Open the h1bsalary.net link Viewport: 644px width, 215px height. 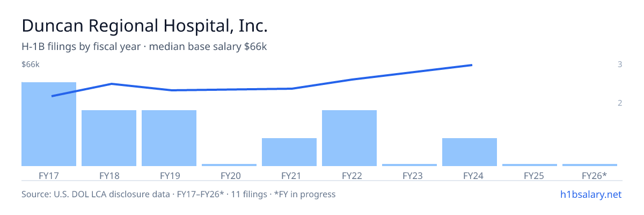coord(591,194)
